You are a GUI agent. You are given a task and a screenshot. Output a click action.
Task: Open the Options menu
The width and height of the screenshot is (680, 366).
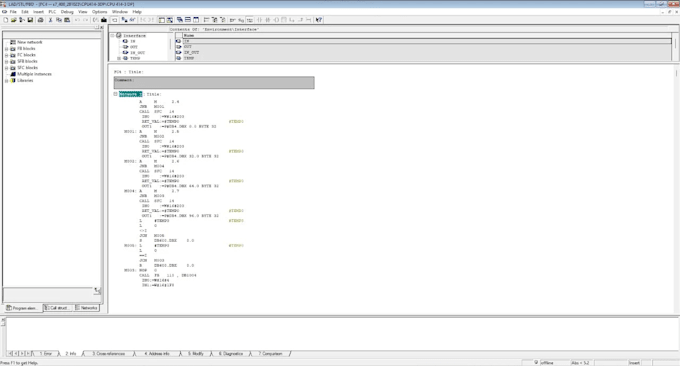pyautogui.click(x=99, y=12)
